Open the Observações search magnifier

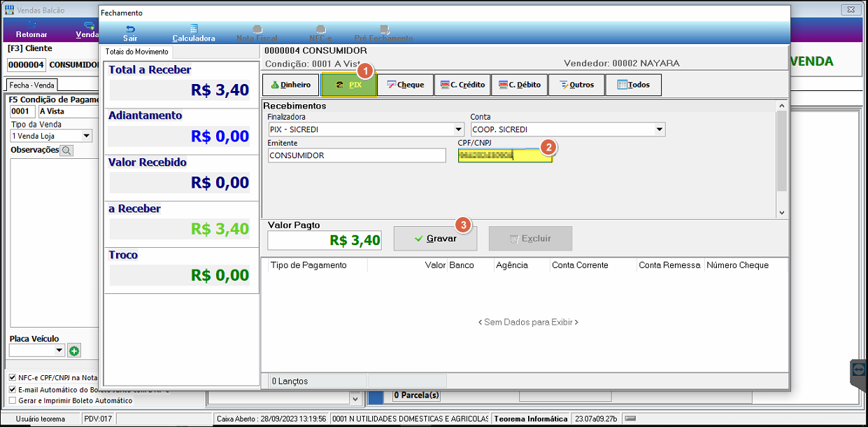pos(66,150)
